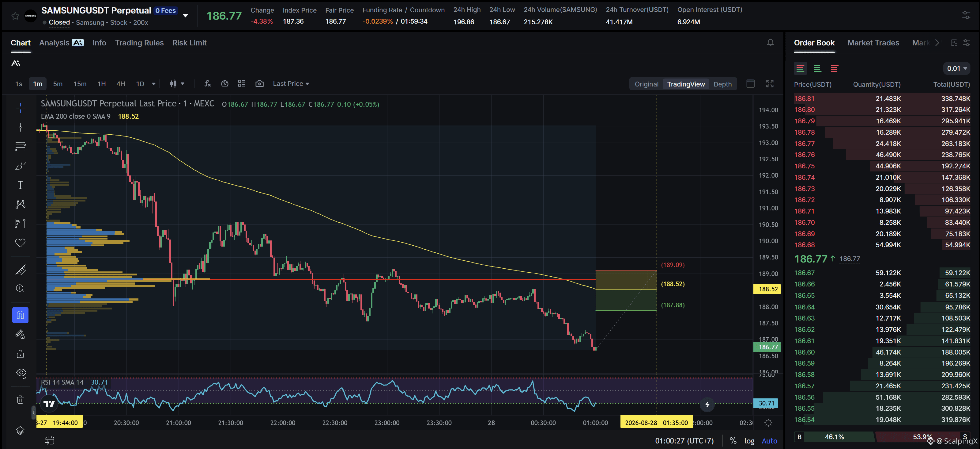Toggle hide all drawings eye icon
Image resolution: width=980 pixels, height=449 pixels.
pos(21,373)
